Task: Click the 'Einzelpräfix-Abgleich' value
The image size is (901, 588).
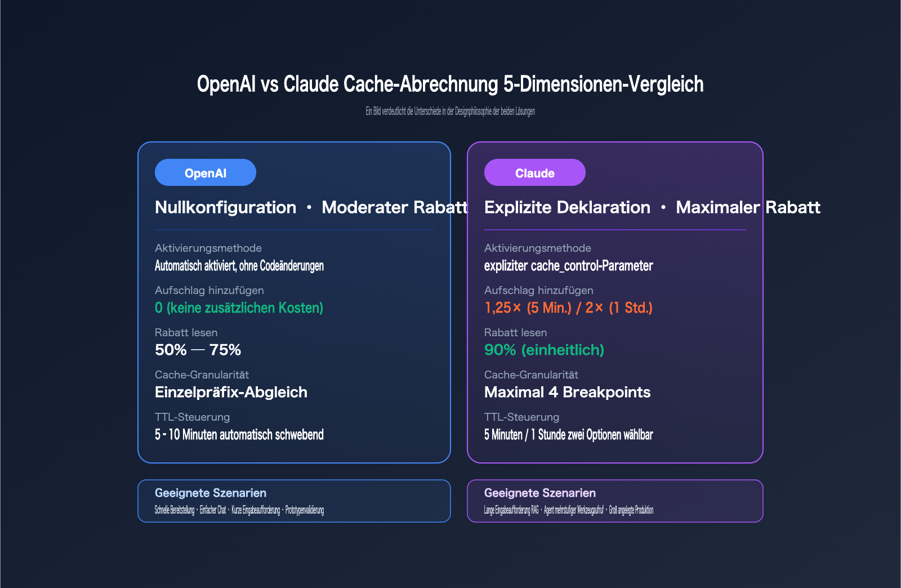Action: 231,392
